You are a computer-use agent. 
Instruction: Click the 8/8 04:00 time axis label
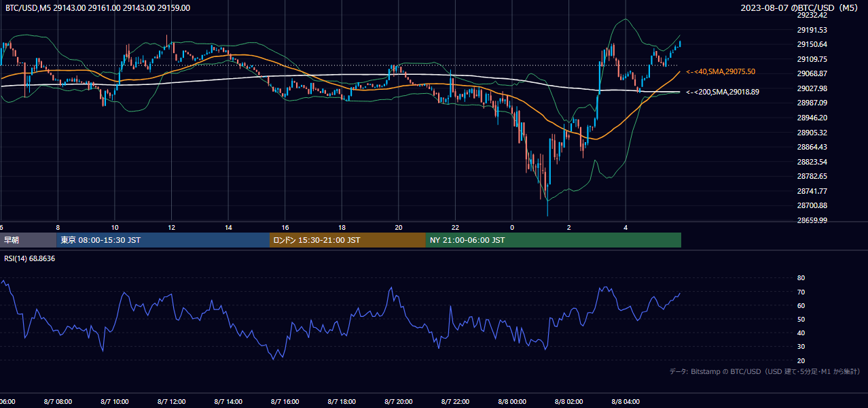(x=626, y=402)
